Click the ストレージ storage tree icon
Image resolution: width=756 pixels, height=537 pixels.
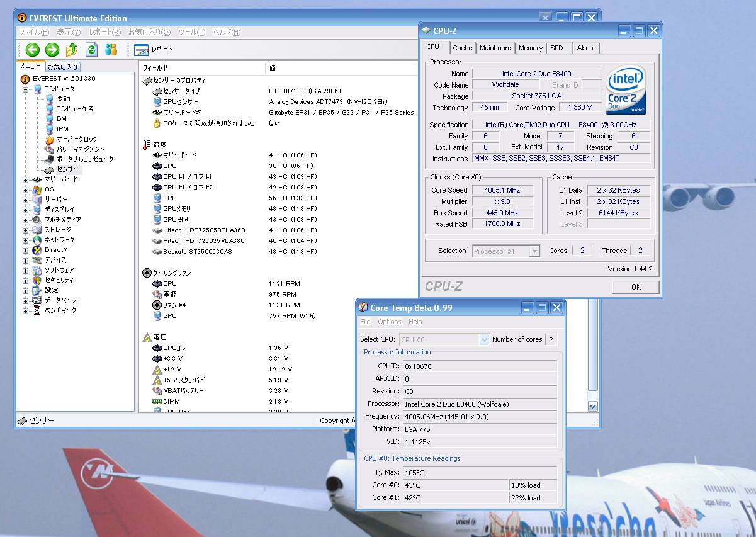tap(37, 230)
